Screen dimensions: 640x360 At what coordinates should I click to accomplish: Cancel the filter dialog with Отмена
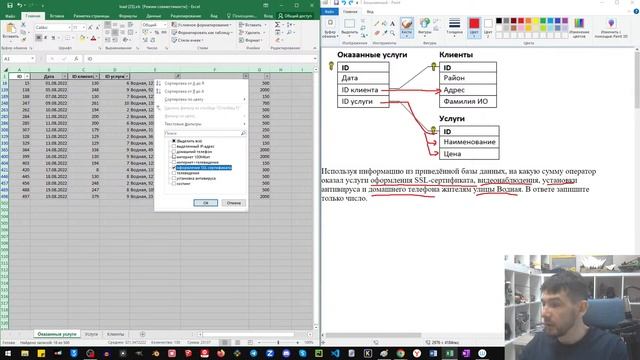point(233,203)
